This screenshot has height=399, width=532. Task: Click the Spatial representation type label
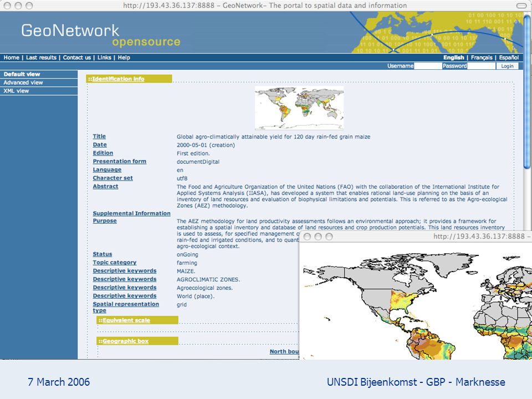(x=126, y=307)
